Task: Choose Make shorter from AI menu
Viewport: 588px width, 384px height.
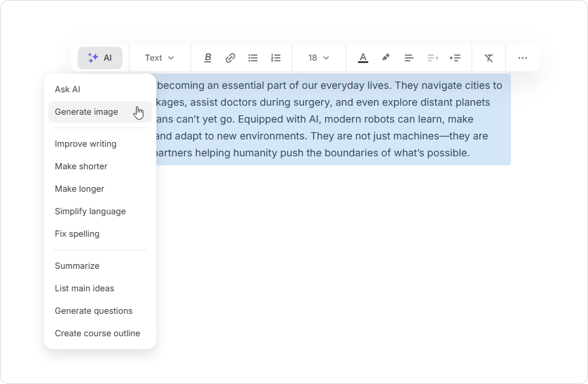Action: 81,166
